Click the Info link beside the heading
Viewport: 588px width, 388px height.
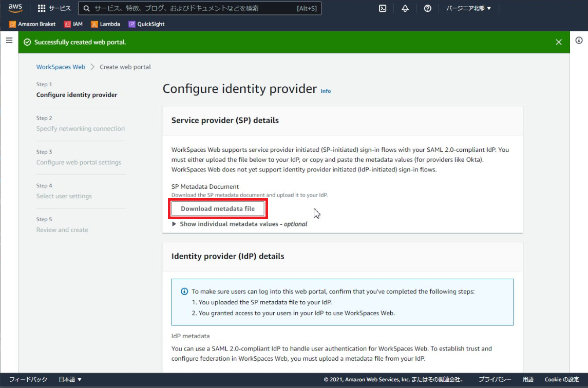(326, 91)
